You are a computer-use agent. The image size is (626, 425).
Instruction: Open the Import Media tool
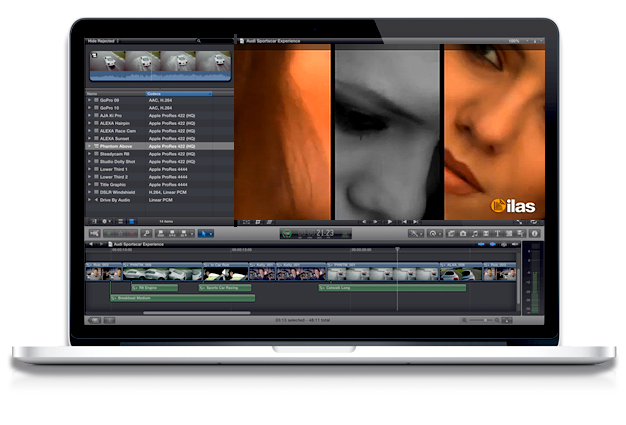[95, 233]
